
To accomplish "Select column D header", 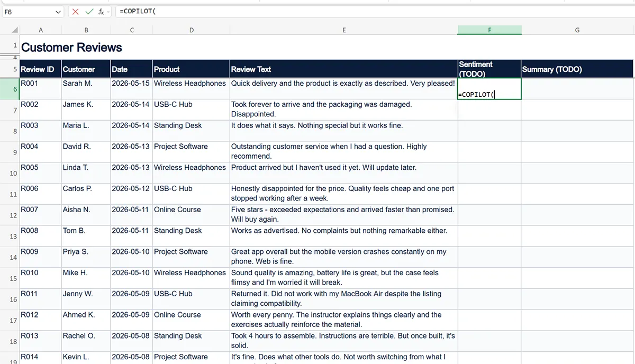I will pos(192,30).
